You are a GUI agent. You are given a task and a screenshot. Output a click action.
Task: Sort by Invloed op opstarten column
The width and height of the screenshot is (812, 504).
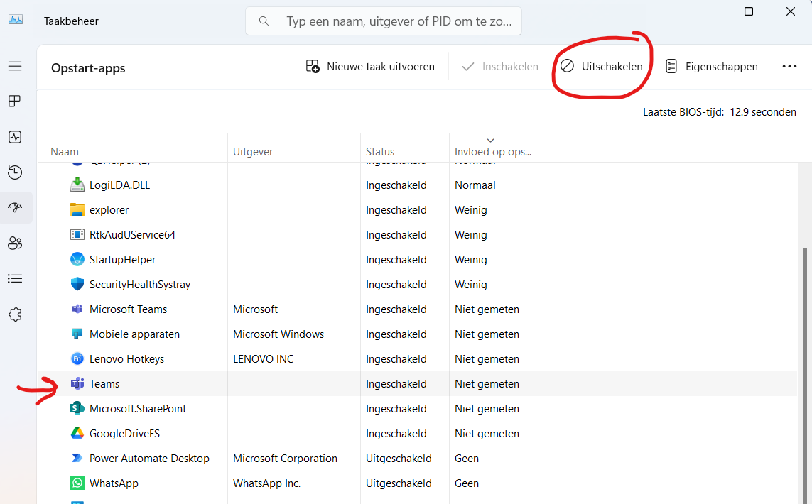[493, 152]
